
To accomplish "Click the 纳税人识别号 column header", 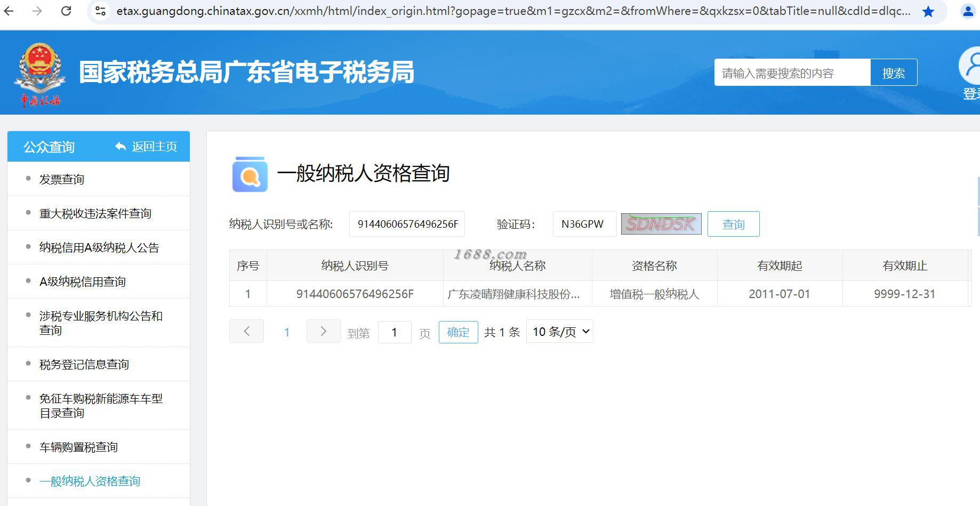I will coord(355,266).
